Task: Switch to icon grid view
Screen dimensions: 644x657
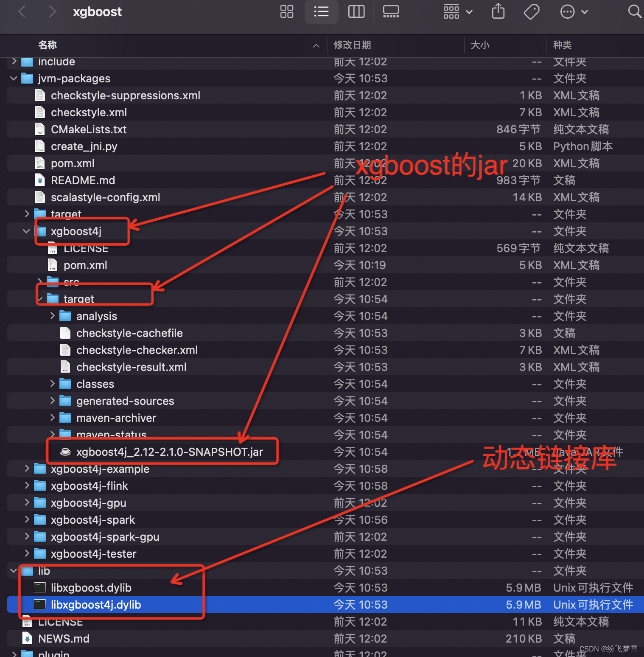Action: pos(287,11)
